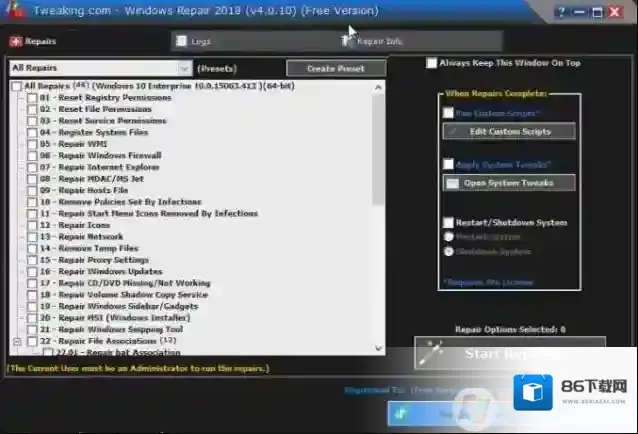Collapse the 22 - Repair File Associations node

tap(18, 341)
